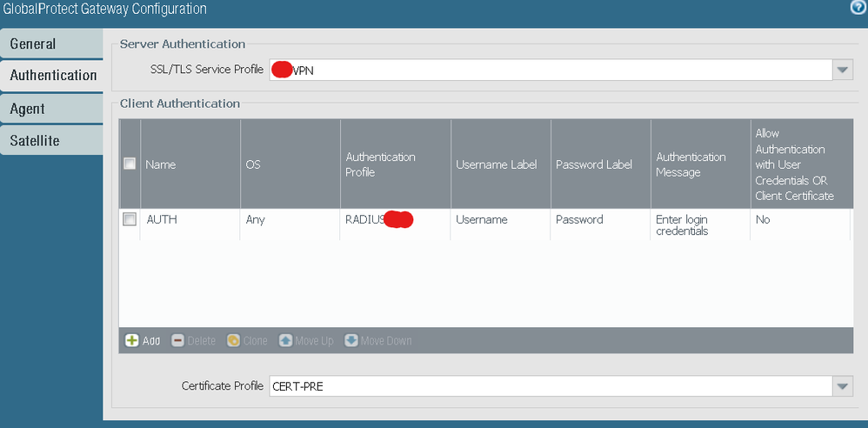Toggle the select-all checkbox in the table header
Image resolution: width=868 pixels, height=428 pixels.
point(130,164)
